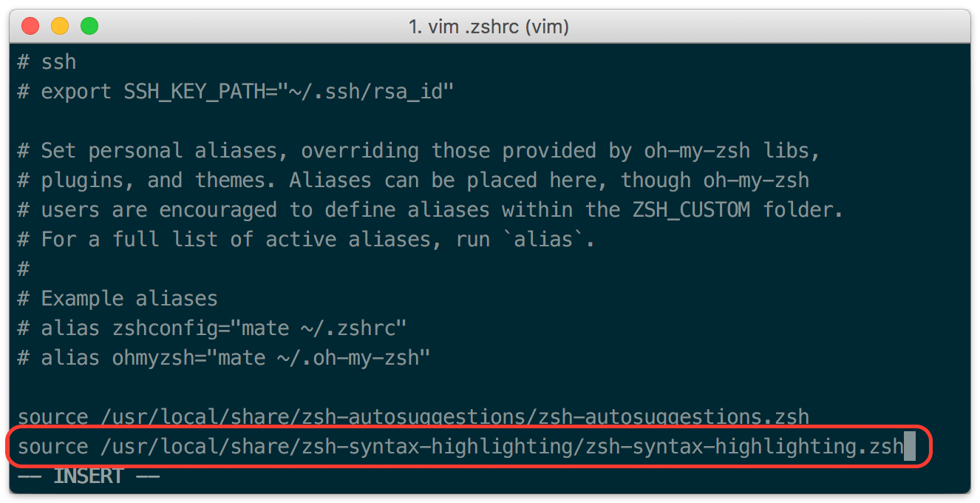980x503 pixels.
Task: Click the "# Example aliases" line
Action: point(118,299)
